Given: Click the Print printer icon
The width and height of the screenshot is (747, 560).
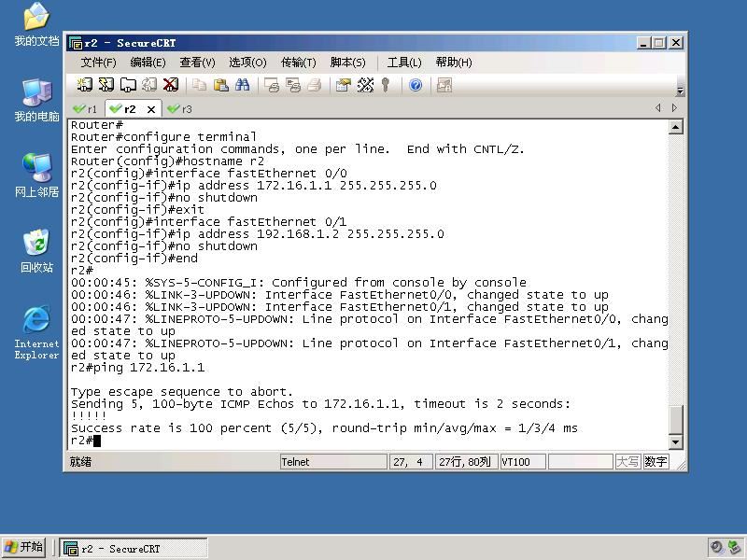Looking at the screenshot, I should click(x=315, y=85).
